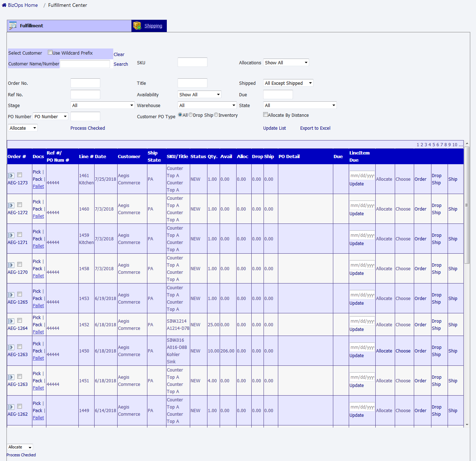Click the Order No. input field
This screenshot has height=461, width=476.
tap(85, 83)
